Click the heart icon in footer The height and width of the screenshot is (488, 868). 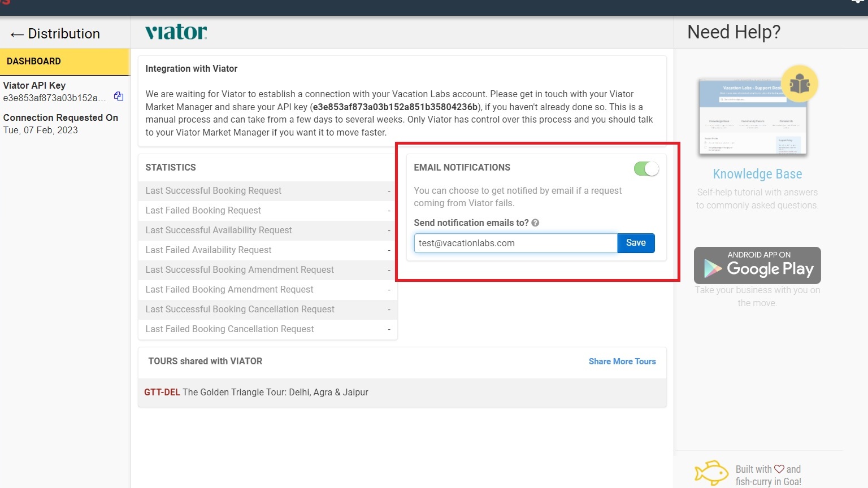pos(779,469)
